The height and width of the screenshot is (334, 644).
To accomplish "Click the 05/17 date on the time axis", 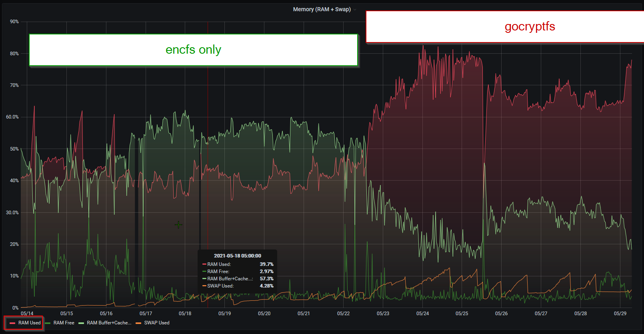I will (146, 314).
